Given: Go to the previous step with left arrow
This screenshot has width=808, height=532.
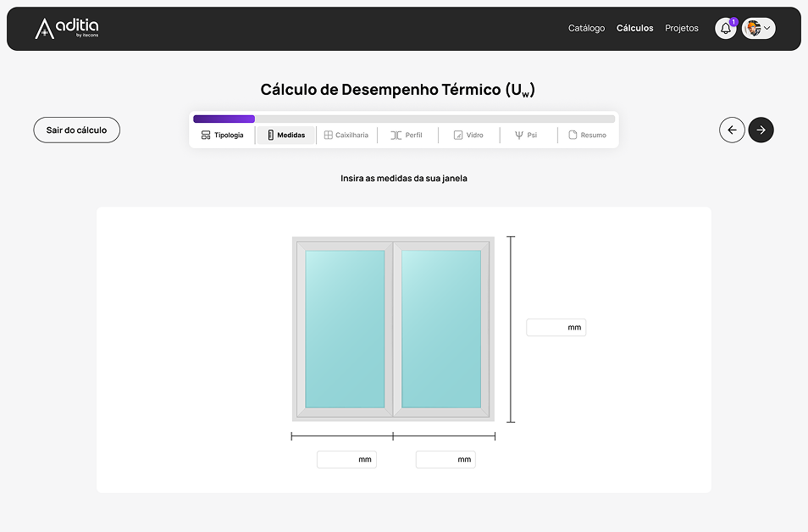Looking at the screenshot, I should (x=732, y=130).
